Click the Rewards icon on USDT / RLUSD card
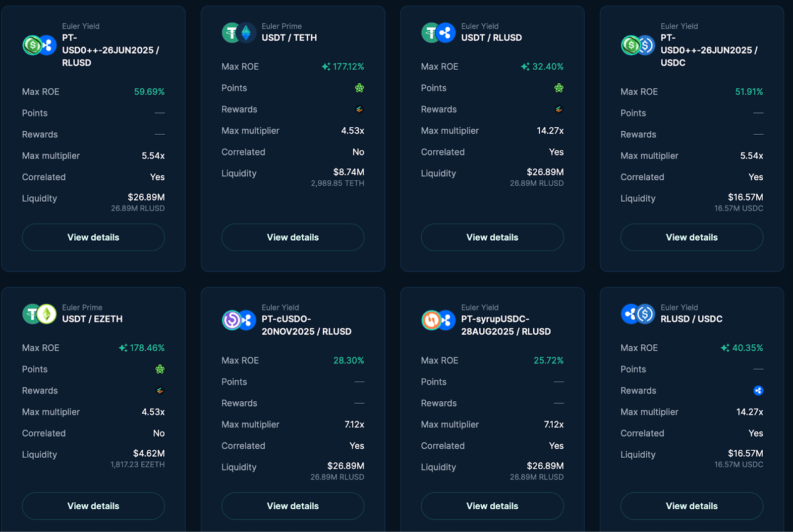Screen dimensions: 793x532 tap(559, 109)
